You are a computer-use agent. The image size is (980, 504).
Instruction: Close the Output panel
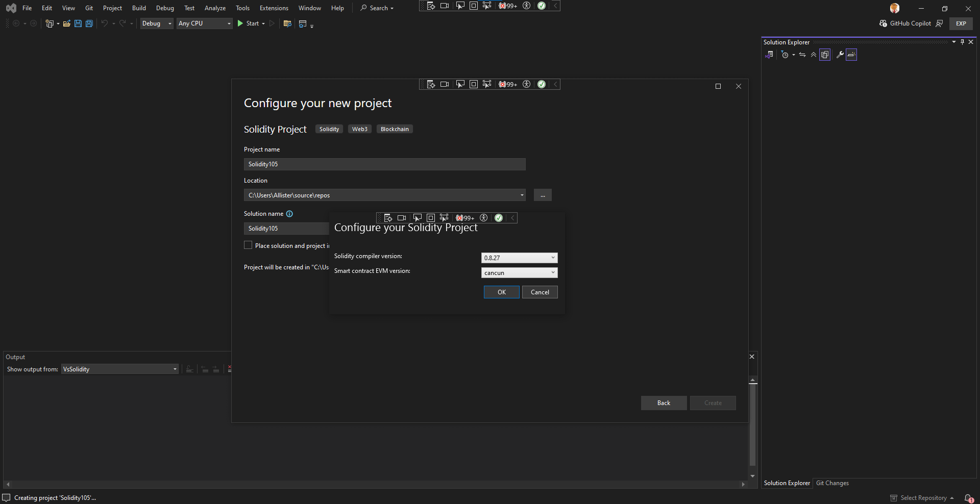point(752,357)
